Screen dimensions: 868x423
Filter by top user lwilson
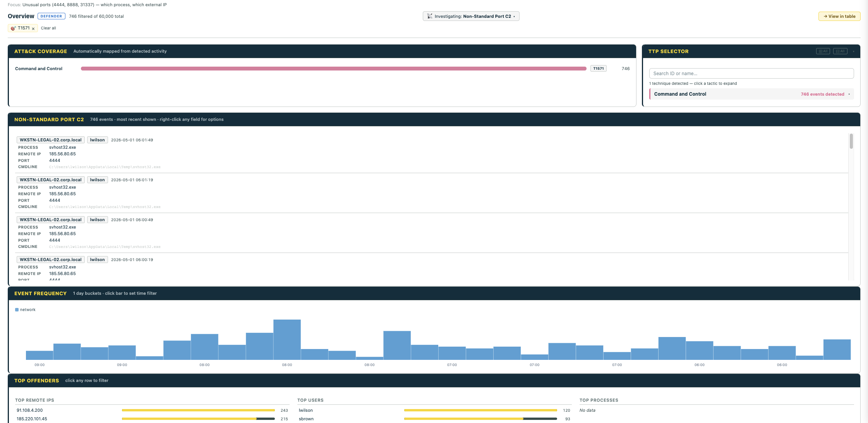(x=434, y=410)
